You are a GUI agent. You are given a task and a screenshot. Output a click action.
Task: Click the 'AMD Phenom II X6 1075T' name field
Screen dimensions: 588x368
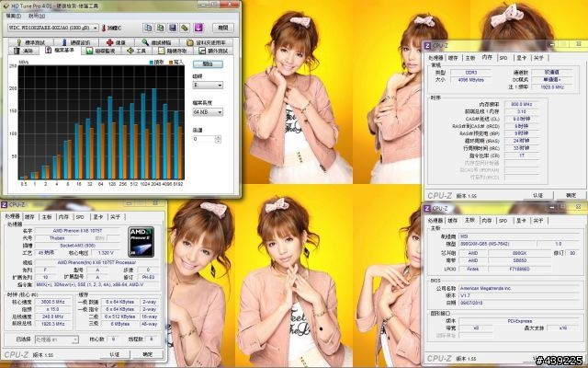[x=77, y=231]
